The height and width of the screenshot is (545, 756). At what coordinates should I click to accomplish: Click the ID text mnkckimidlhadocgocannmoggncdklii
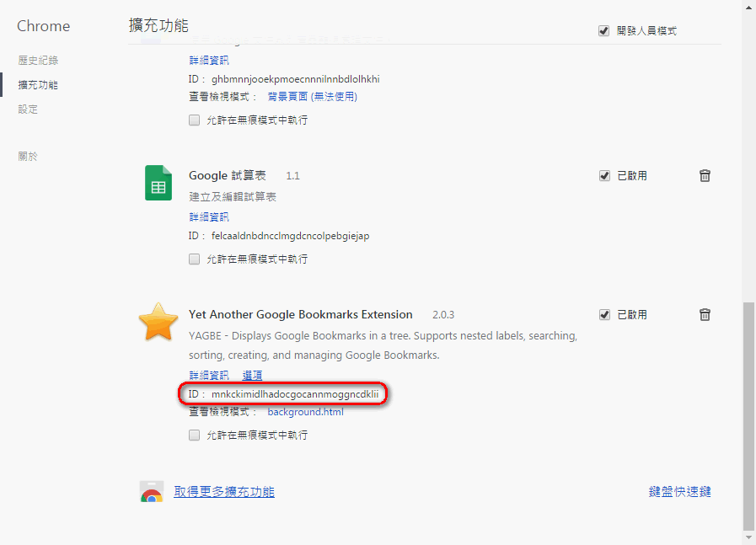coord(295,394)
